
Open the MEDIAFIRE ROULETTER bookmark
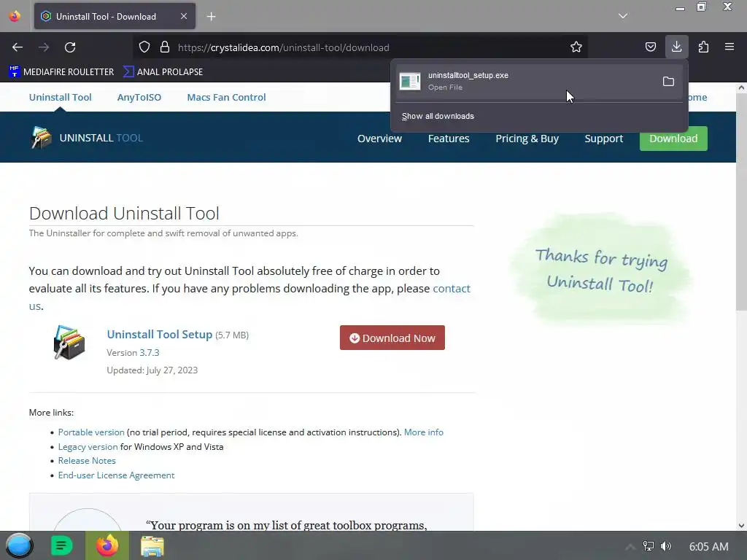pyautogui.click(x=61, y=72)
